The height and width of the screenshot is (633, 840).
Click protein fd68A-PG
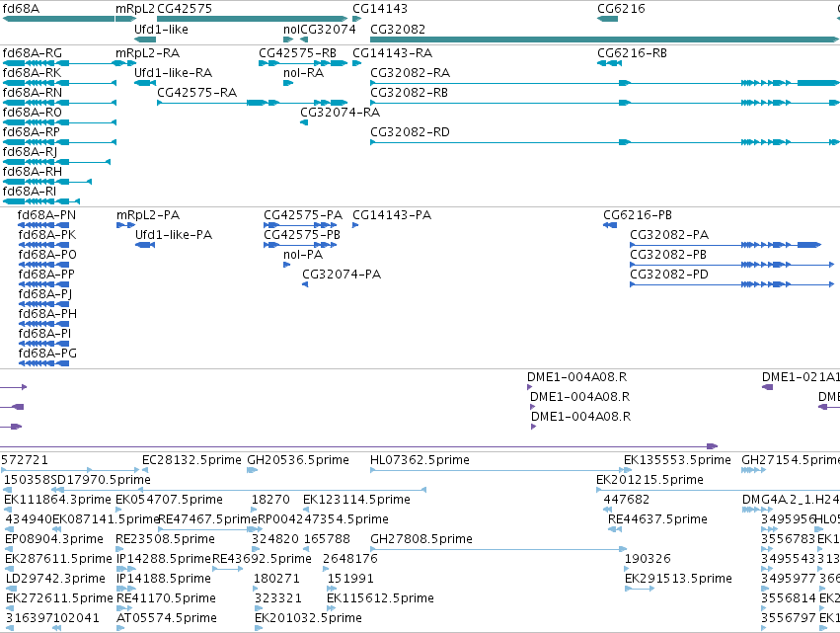(x=47, y=354)
